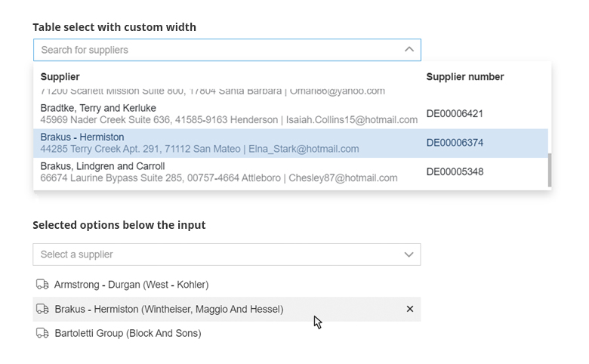Select Armstrong - Durgan (West - Kohler) entry

coord(227,285)
